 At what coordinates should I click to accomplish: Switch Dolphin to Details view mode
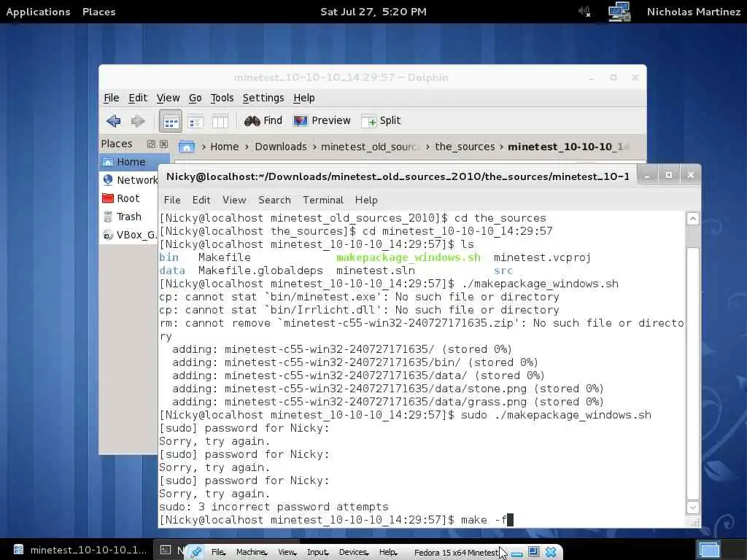tap(196, 122)
